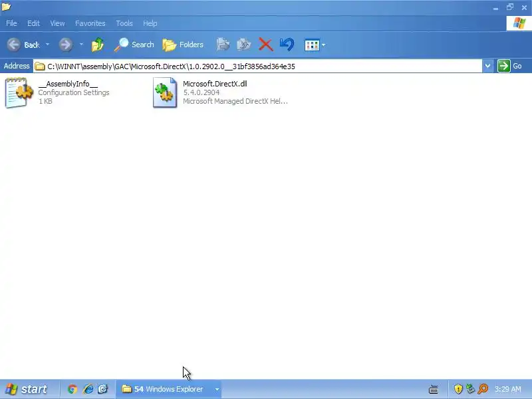Image resolution: width=532 pixels, height=399 pixels.
Task: Click the title bar folder icon
Action: point(6,7)
